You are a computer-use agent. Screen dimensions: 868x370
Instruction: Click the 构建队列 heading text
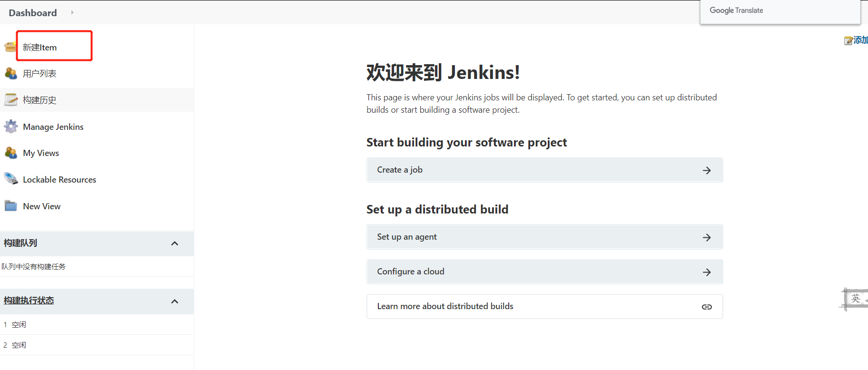pyautogui.click(x=20, y=243)
